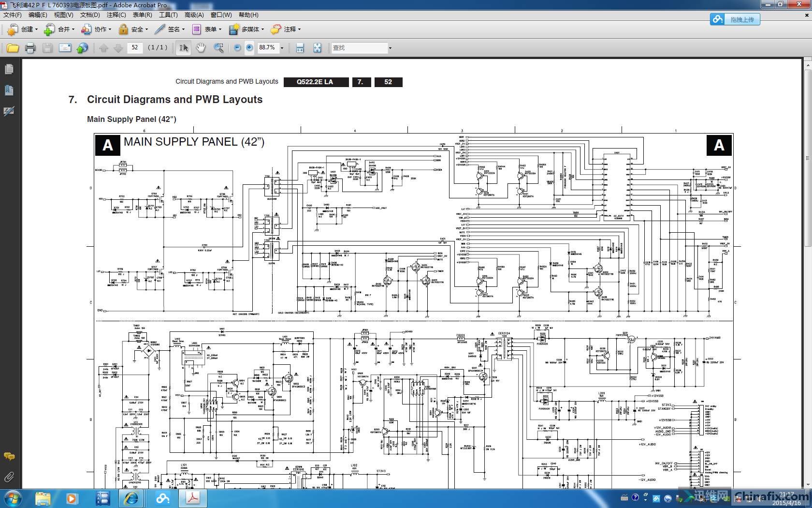812x508 pixels.
Task: Open the 签名 (Sign) toolbar dropdown
Action: 170,30
